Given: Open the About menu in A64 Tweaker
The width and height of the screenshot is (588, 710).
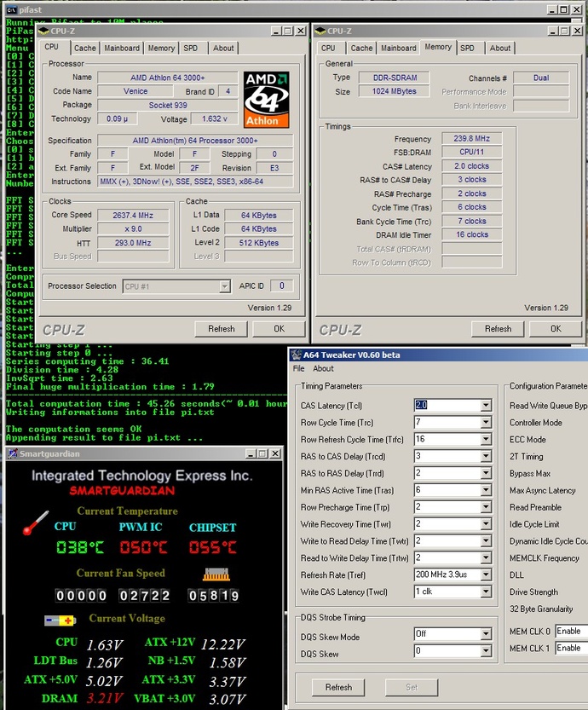Looking at the screenshot, I should tap(323, 368).
